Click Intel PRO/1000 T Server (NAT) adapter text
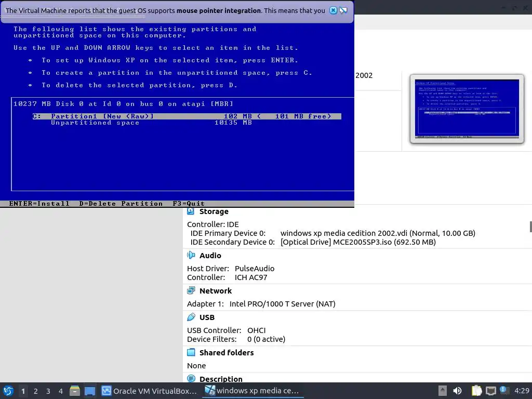 pos(282,303)
